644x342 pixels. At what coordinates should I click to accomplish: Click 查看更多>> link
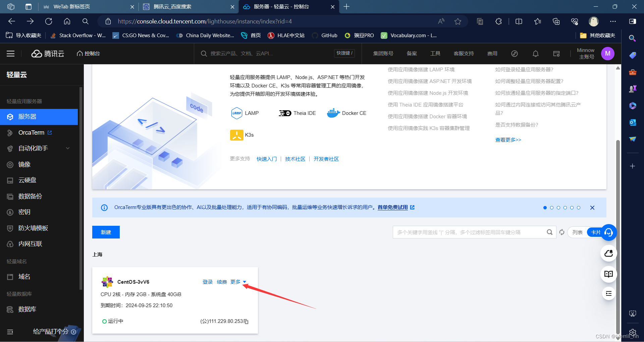(508, 140)
